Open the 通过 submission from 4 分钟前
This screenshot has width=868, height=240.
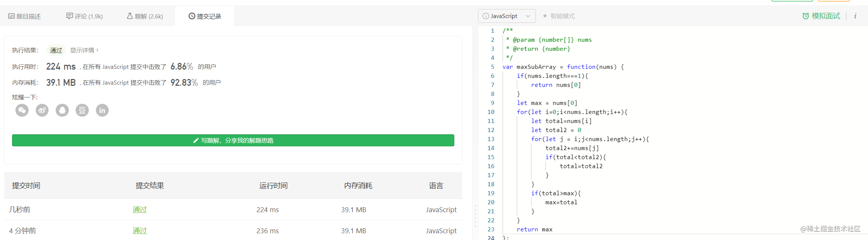(x=140, y=231)
